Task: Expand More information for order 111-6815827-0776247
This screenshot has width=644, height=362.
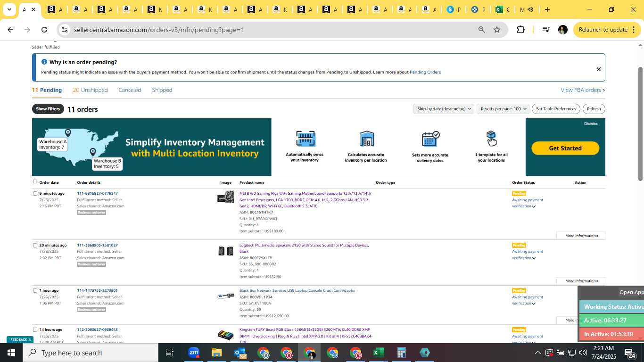Action: 581,236
